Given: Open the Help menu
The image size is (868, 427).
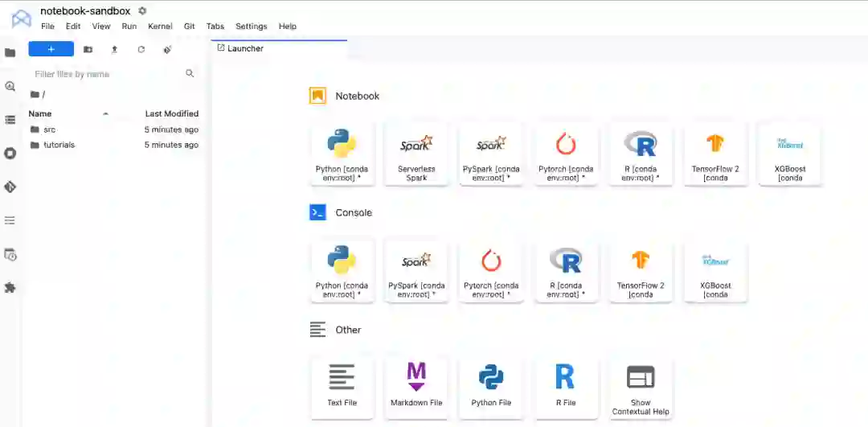Looking at the screenshot, I should [x=287, y=26].
